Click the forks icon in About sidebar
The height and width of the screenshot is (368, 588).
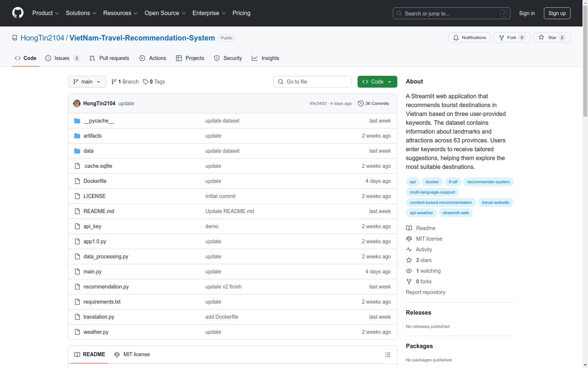click(409, 282)
